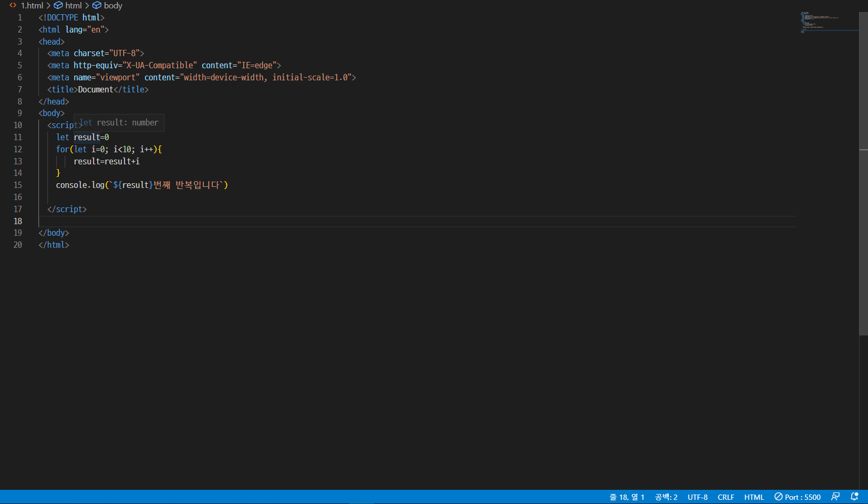Click the console.log template string line

pos(142,185)
